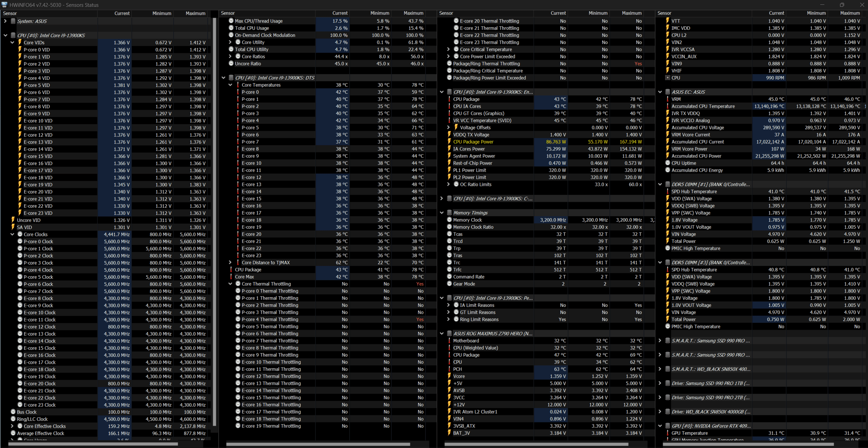This screenshot has height=448, width=868.
Task: Collapse the ASUS EC: ASUS group
Action: click(x=660, y=92)
